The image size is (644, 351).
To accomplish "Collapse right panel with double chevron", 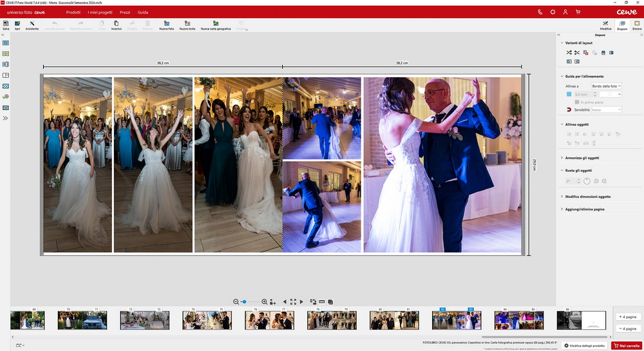I will [x=558, y=35].
